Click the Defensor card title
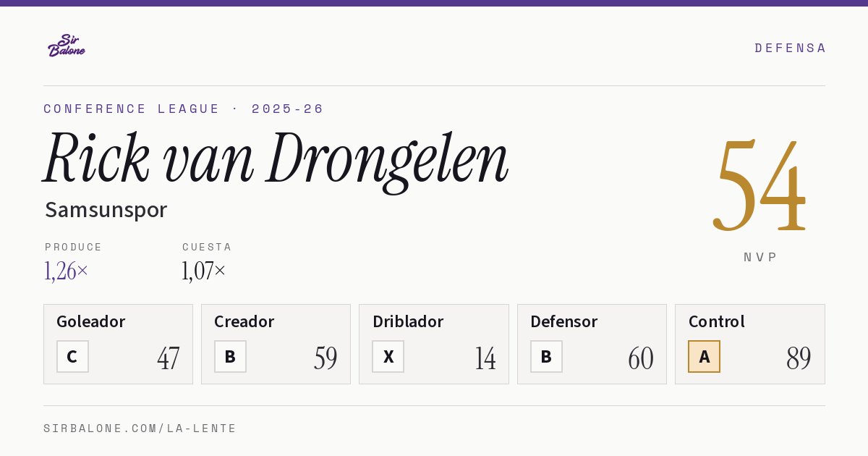868x456 pixels. click(564, 321)
